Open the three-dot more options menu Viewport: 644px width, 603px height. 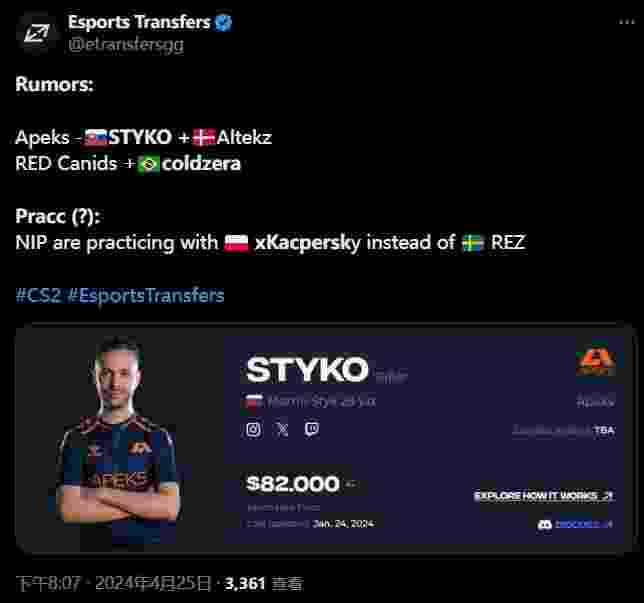tap(627, 22)
